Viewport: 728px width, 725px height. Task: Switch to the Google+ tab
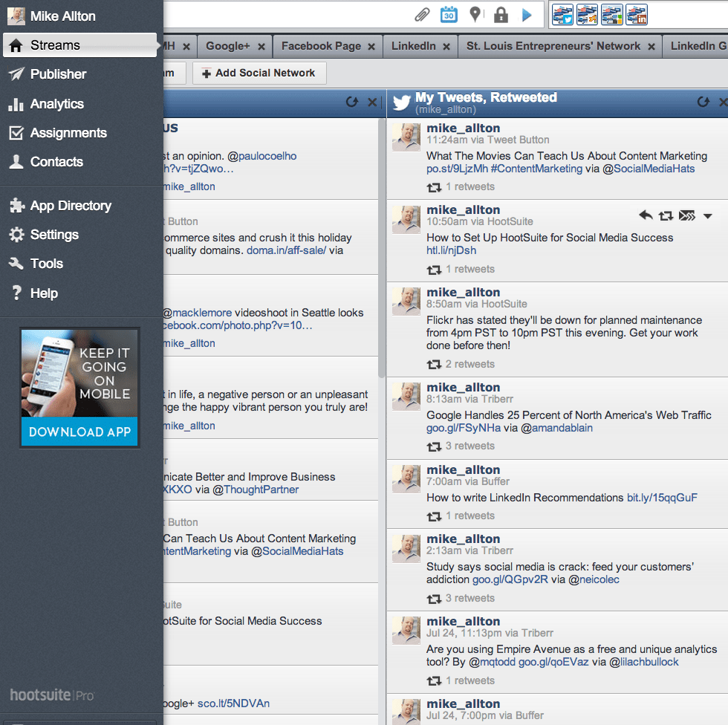[x=227, y=46]
